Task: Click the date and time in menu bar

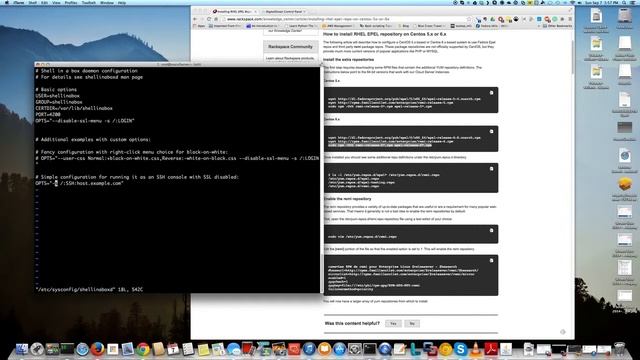Action: 601,2
